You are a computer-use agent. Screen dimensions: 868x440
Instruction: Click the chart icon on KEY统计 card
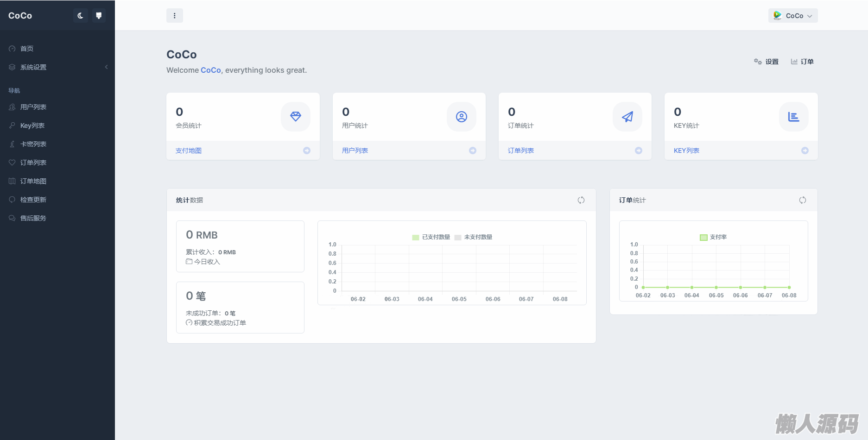coord(793,117)
